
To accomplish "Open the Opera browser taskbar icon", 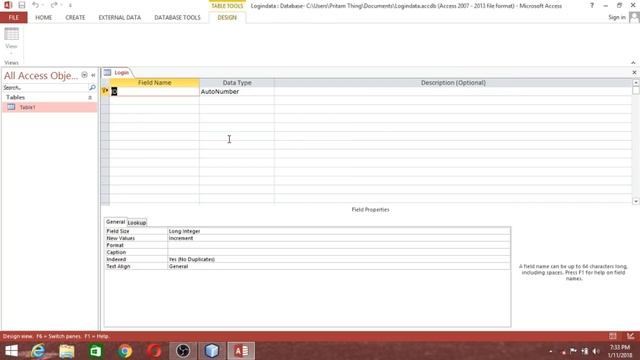I will pyautogui.click(x=154, y=351).
